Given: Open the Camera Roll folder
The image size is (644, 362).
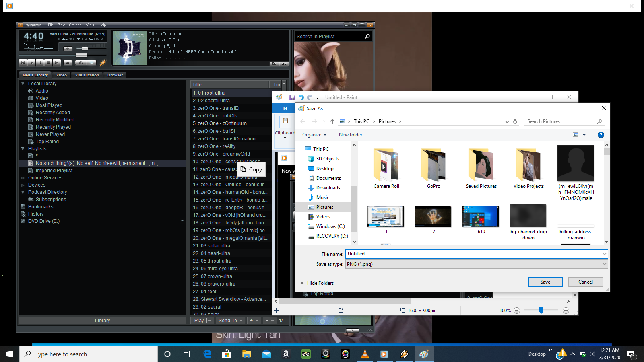Looking at the screenshot, I should [x=386, y=168].
